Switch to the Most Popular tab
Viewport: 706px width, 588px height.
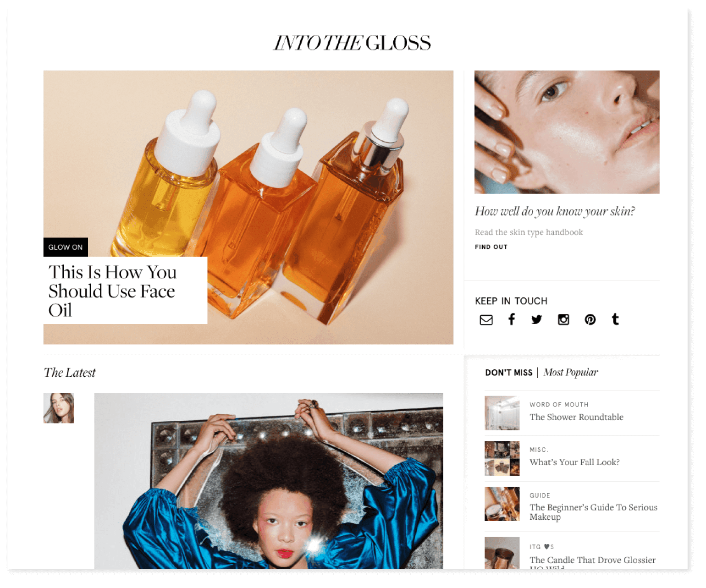571,373
